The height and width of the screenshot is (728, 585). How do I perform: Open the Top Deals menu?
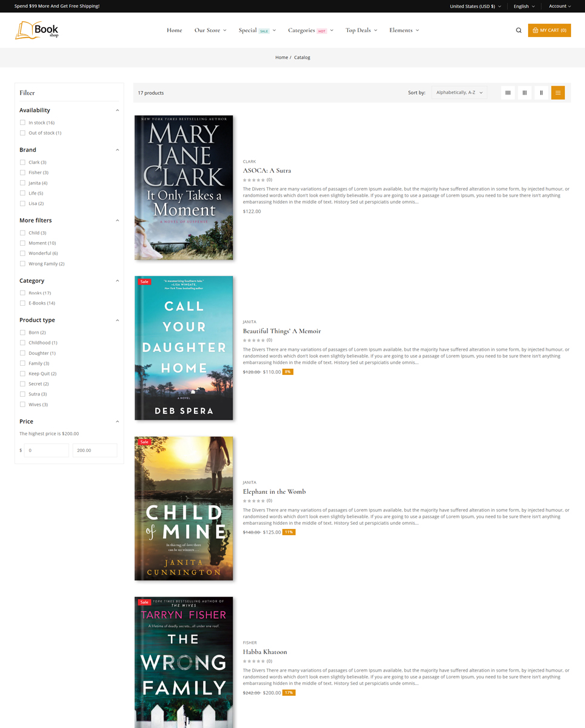pos(361,30)
